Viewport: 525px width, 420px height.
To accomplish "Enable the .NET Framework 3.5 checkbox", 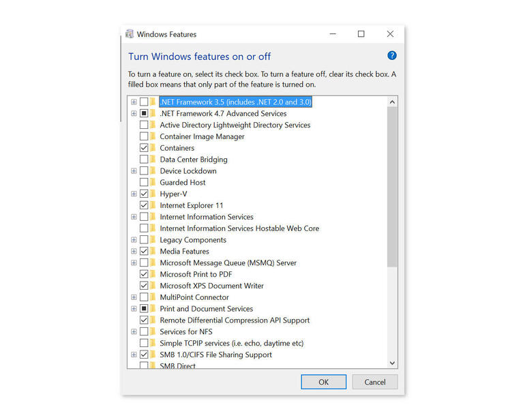I will (x=144, y=102).
